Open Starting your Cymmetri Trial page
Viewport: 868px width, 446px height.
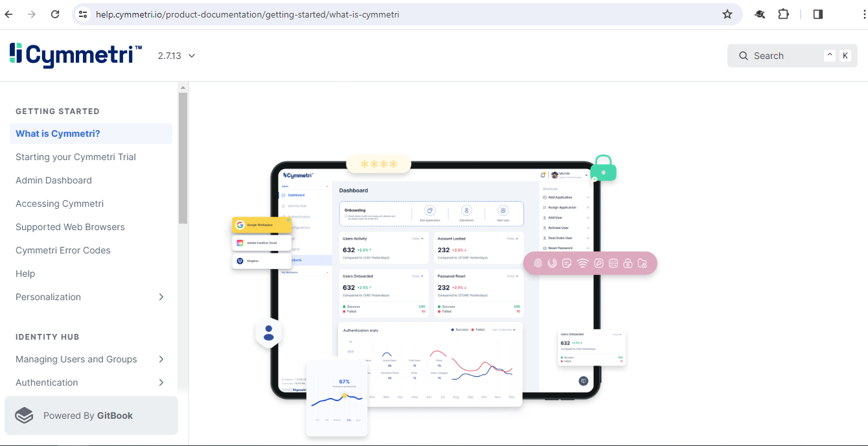click(76, 157)
